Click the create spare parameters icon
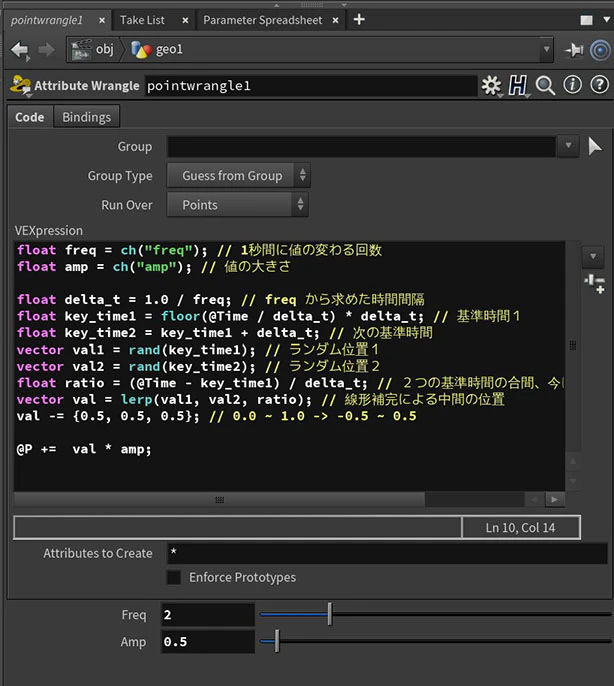 [x=595, y=283]
